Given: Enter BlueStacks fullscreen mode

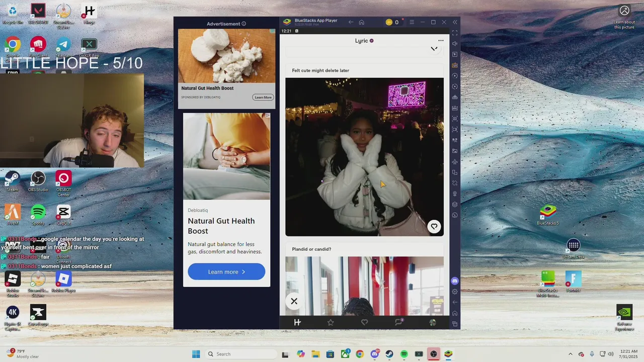Looking at the screenshot, I should [455, 33].
